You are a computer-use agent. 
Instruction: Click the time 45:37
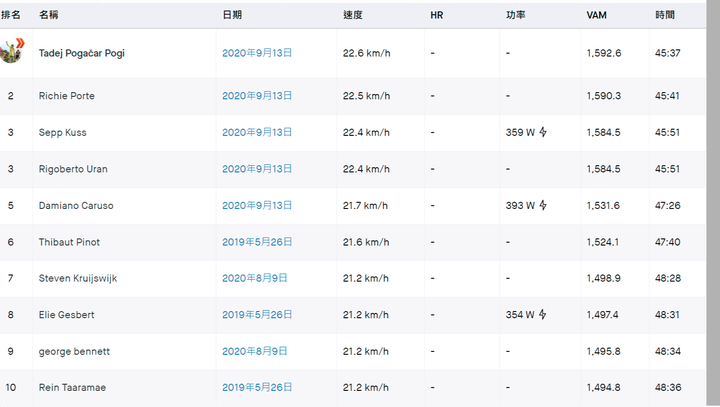click(x=668, y=53)
